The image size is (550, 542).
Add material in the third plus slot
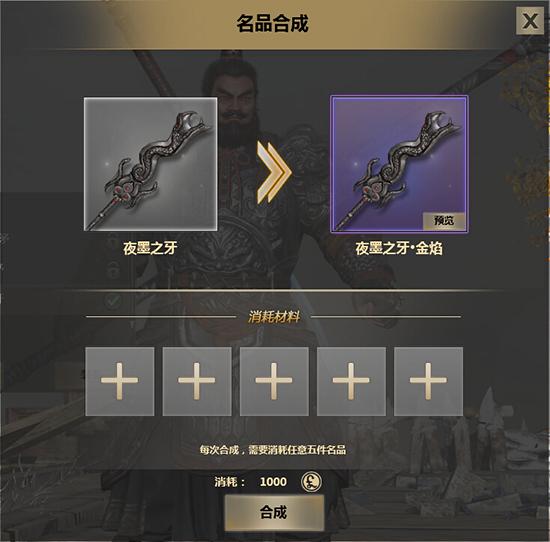pos(274,381)
